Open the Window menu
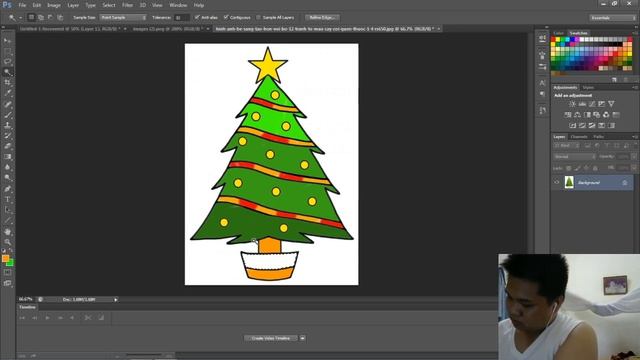The width and height of the screenshot is (640, 360). pyautogui.click(x=178, y=5)
